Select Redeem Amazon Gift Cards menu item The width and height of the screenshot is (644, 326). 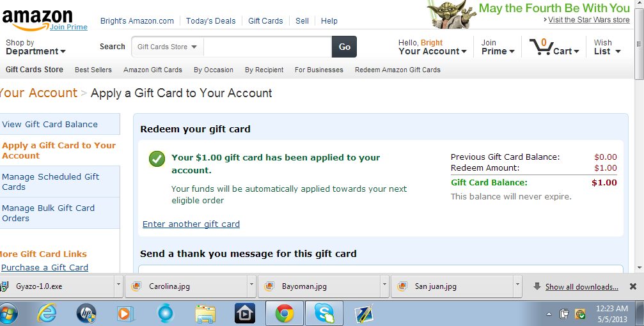point(398,70)
